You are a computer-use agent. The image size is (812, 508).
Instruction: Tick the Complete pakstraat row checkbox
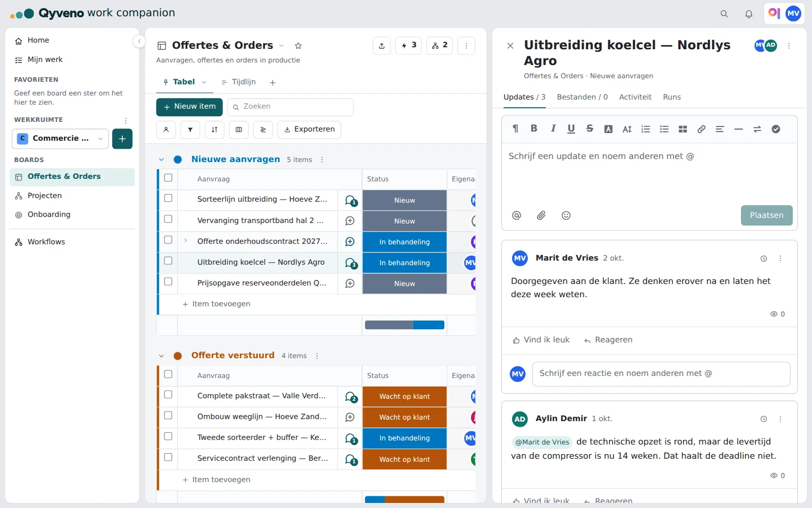pyautogui.click(x=168, y=395)
